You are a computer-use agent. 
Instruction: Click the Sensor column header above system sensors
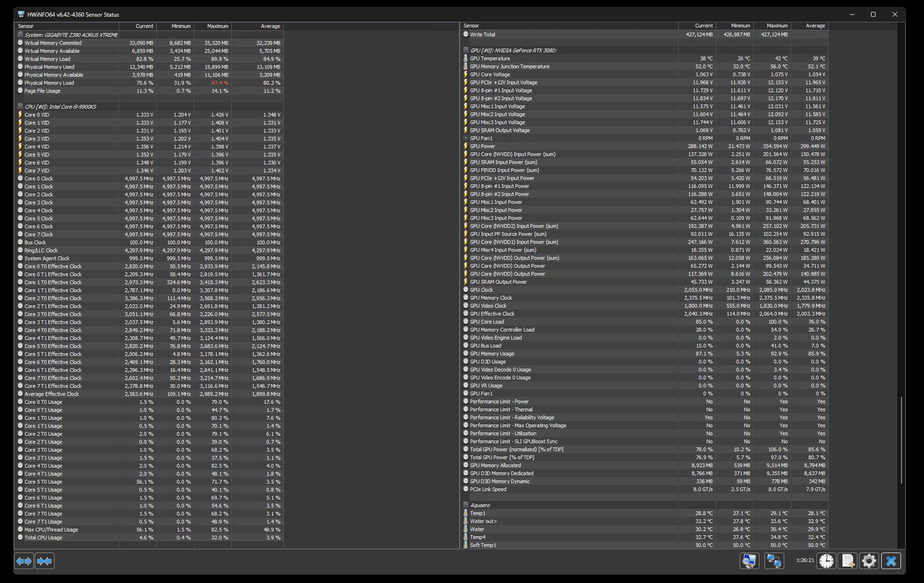pos(67,26)
